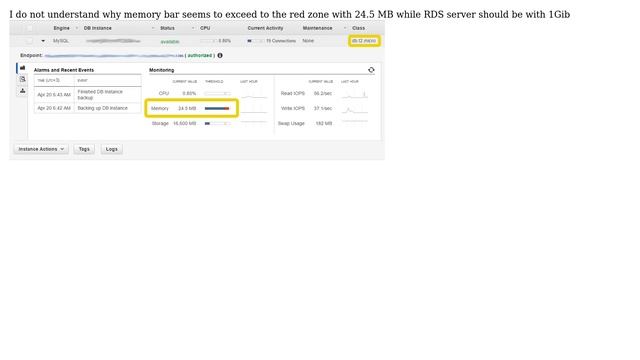
Task: Open the endpoint info icon
Action: [x=220, y=56]
